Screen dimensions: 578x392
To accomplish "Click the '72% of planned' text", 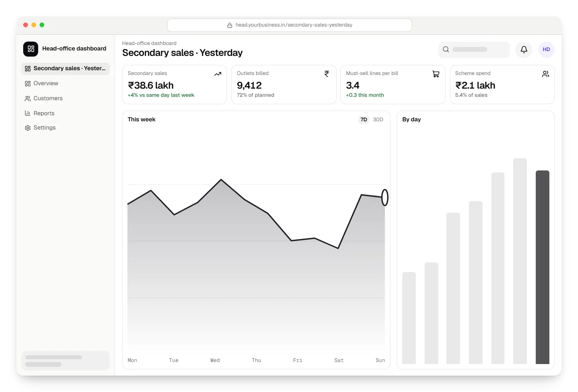I will point(256,95).
